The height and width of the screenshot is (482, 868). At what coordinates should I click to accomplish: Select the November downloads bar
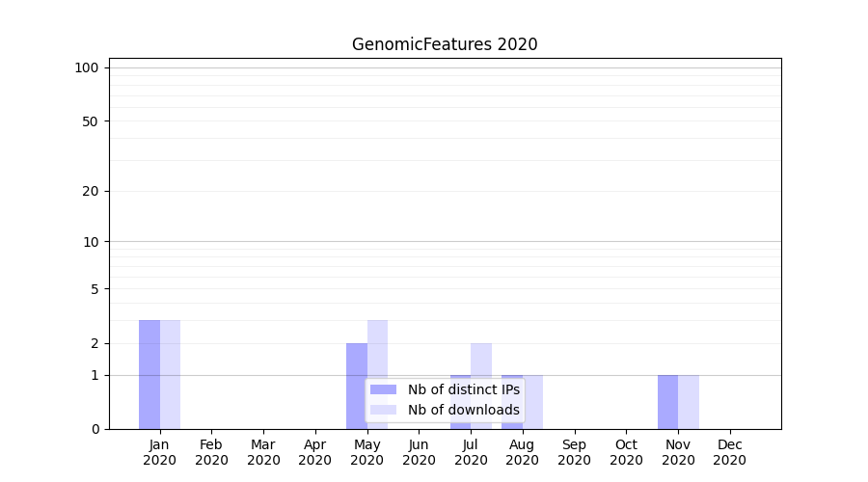click(689, 401)
